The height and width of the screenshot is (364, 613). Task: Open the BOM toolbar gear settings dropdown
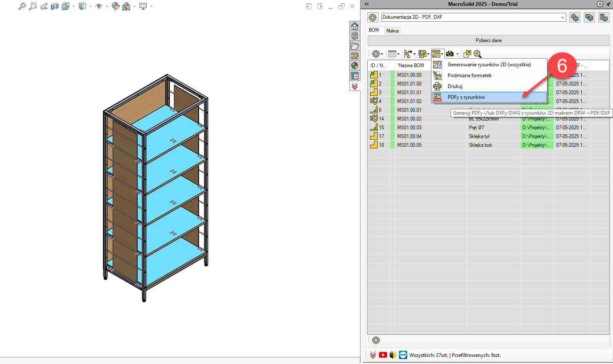[377, 54]
